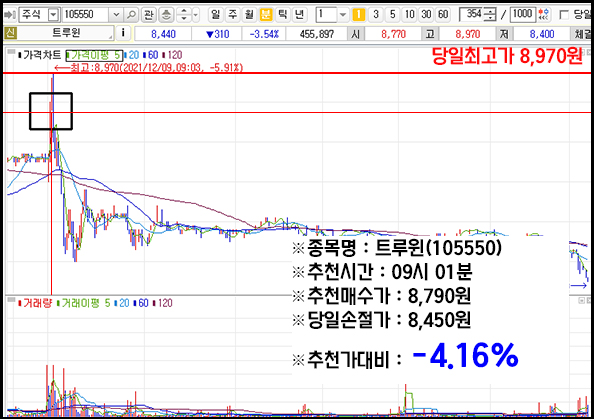Select the 30 minute interval button

click(x=426, y=15)
